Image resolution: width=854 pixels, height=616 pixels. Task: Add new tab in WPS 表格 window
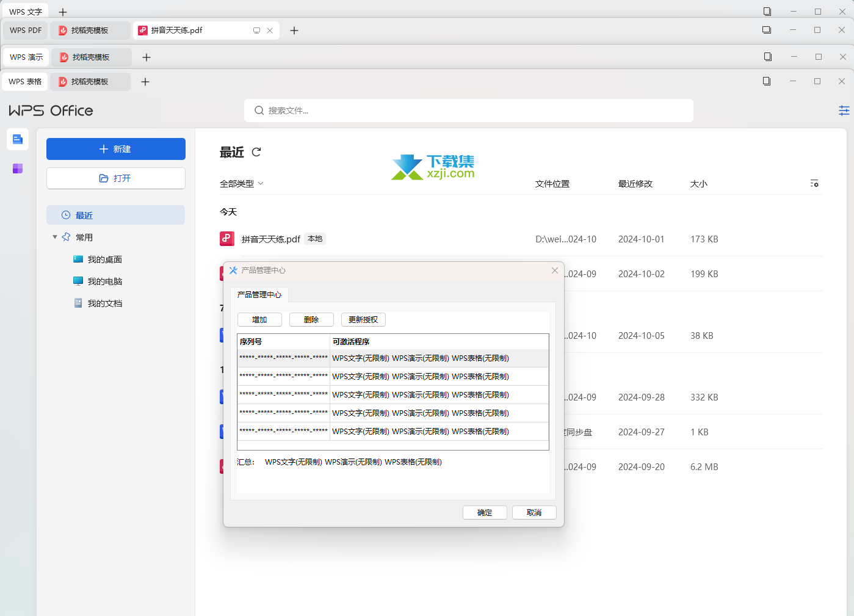click(x=145, y=82)
